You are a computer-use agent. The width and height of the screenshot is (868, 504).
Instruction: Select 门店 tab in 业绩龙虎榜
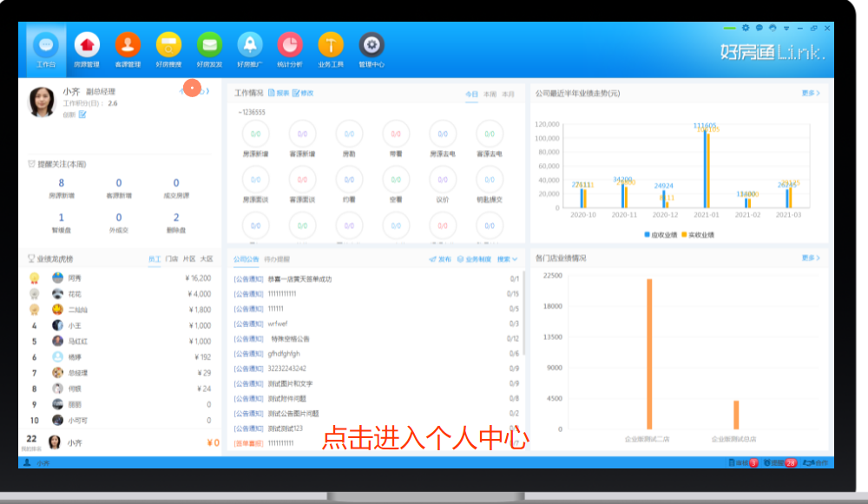click(172, 259)
